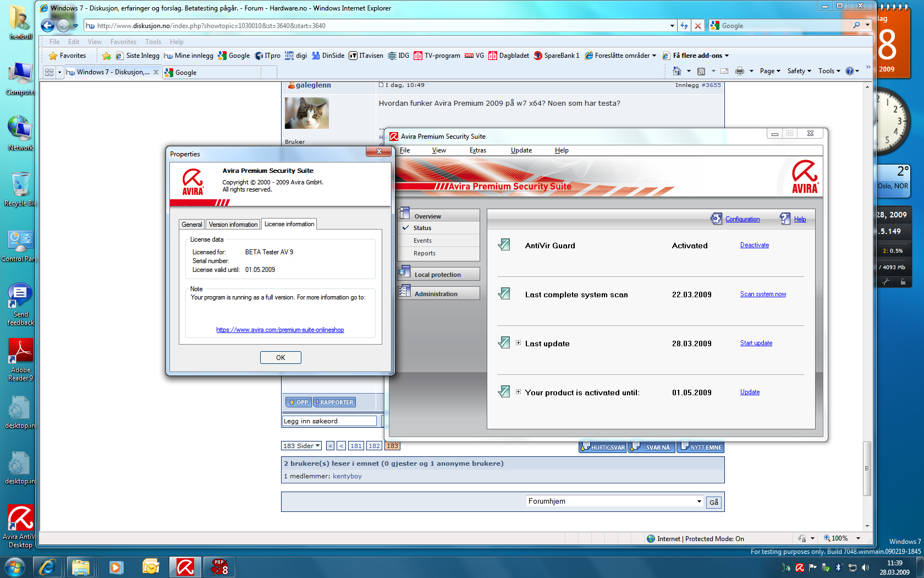Expand the Last update details

click(x=518, y=342)
